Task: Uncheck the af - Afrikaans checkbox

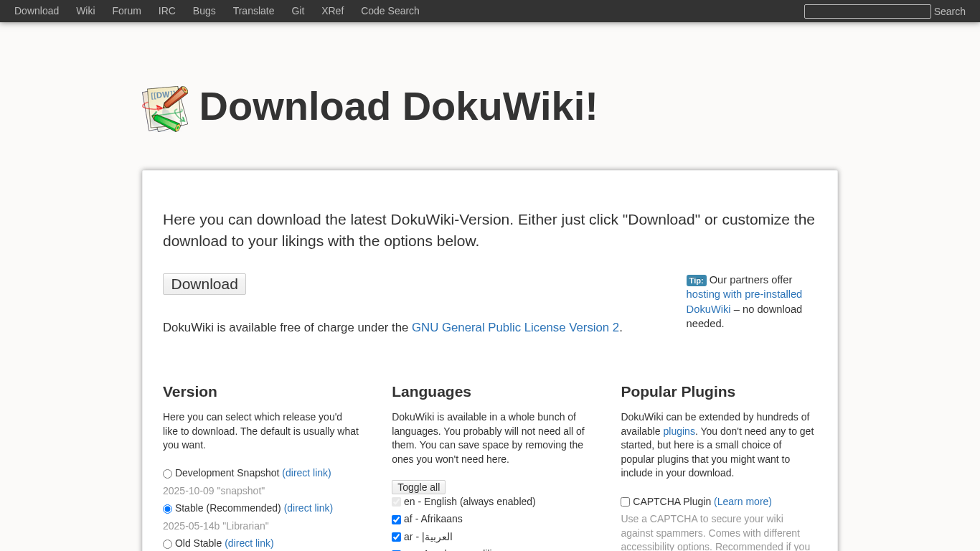Action: pos(397,519)
